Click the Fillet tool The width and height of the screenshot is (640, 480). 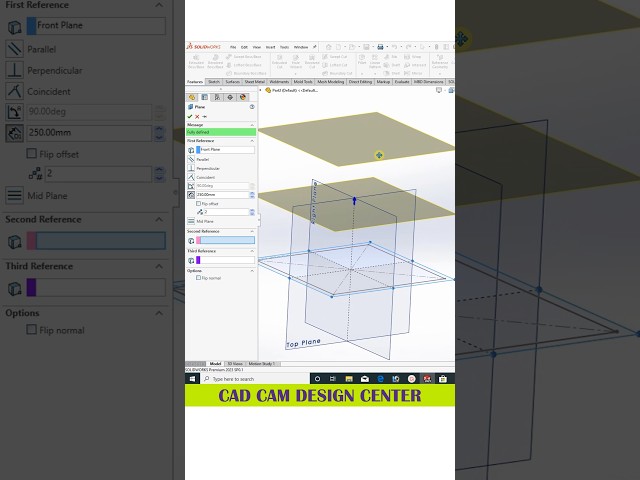tap(362, 60)
